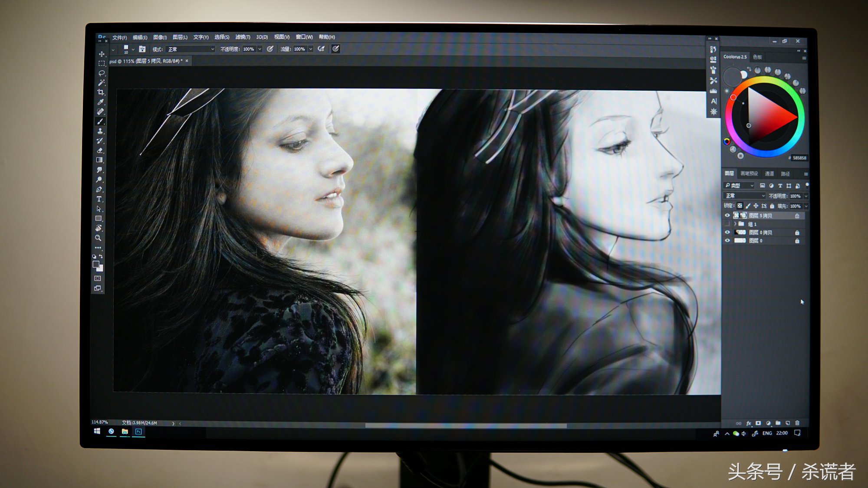Screen dimensions: 868x488
Task: Expand the 组 1 layer group
Action: coord(735,224)
